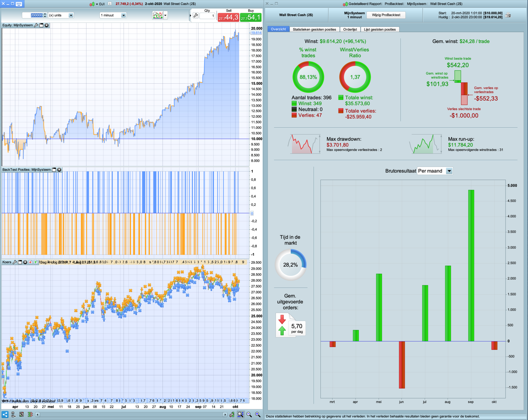This screenshot has height=420, width=528.
Task: Open the DJI instrument info icon
Action: click(110, 4)
